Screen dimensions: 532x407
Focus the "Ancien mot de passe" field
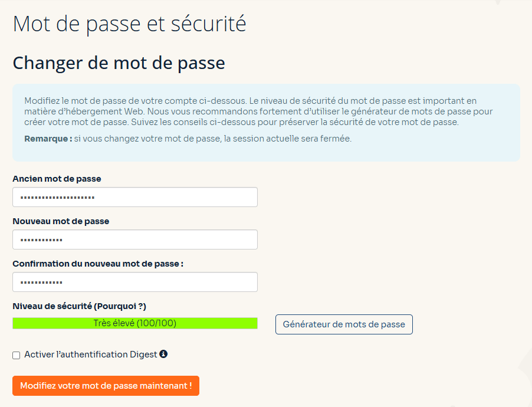[x=134, y=196]
